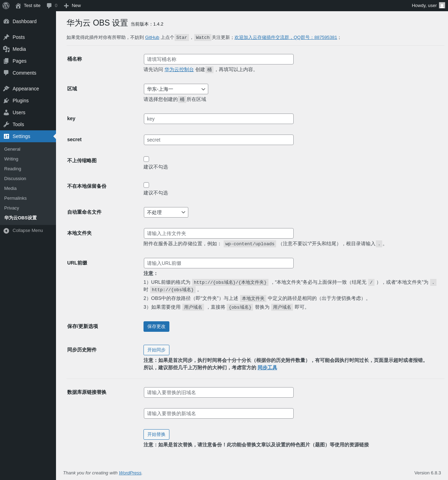This screenshot has width=448, height=480.
Task: Open user avatar in admin bar
Action: click(x=442, y=6)
